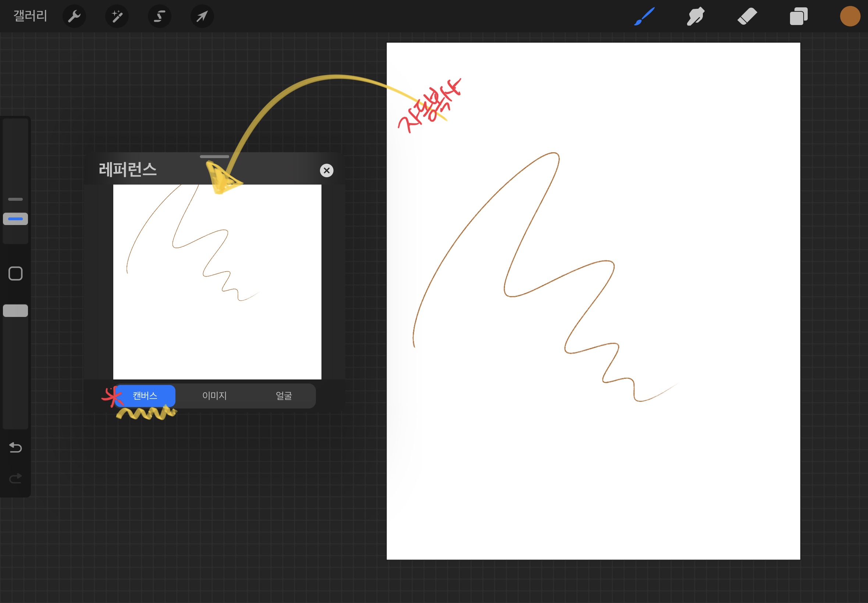Viewport: 868px width, 603px height.
Task: Redo the last undone action
Action: [x=15, y=479]
